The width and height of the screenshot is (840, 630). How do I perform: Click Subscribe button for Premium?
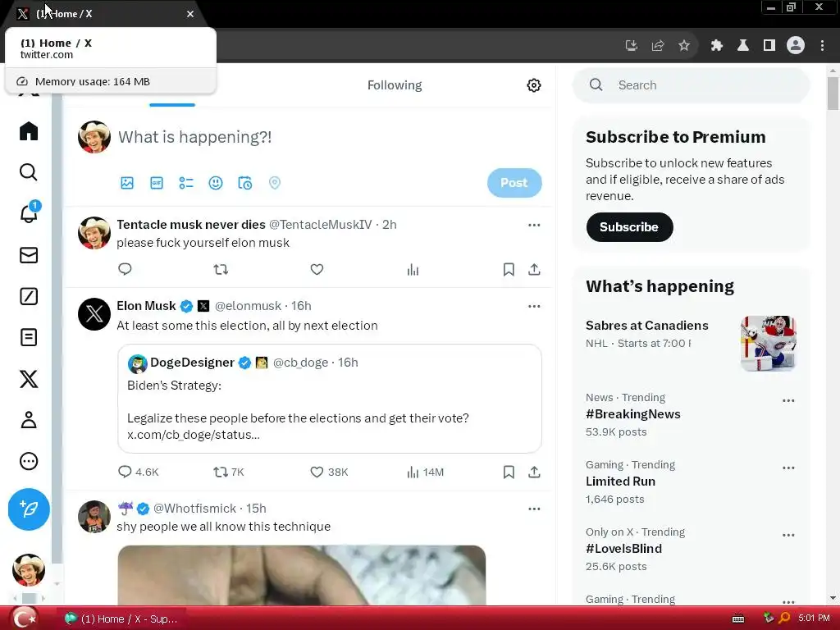(629, 227)
